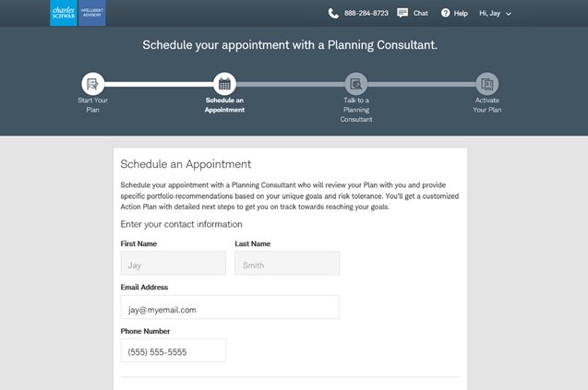This screenshot has width=588, height=390.
Task: Click the First Name field showing Jay
Action: point(174,263)
